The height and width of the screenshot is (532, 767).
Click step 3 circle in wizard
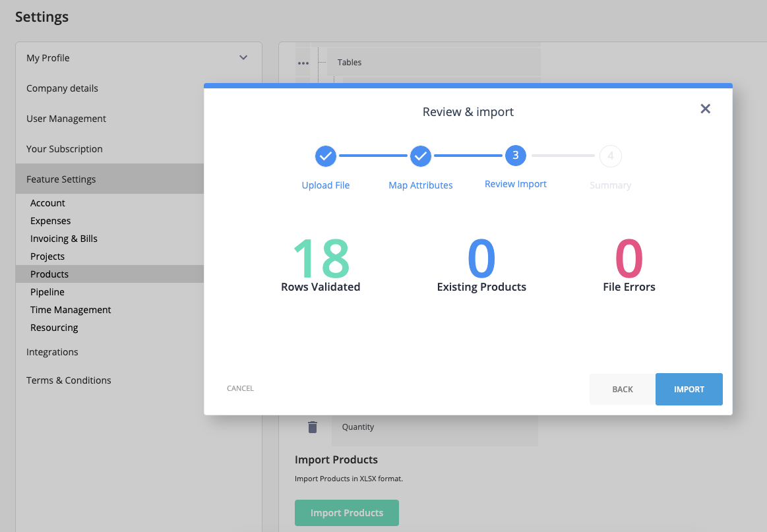click(x=515, y=156)
